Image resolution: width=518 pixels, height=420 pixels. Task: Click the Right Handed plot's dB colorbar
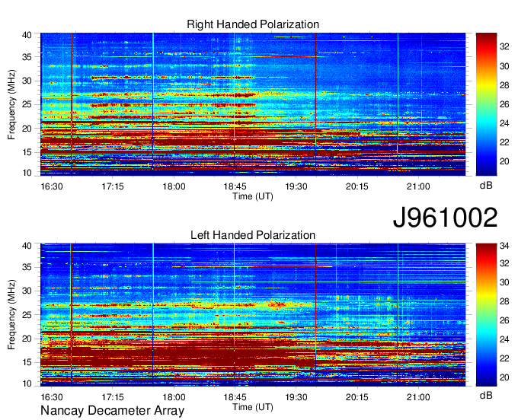[486, 104]
